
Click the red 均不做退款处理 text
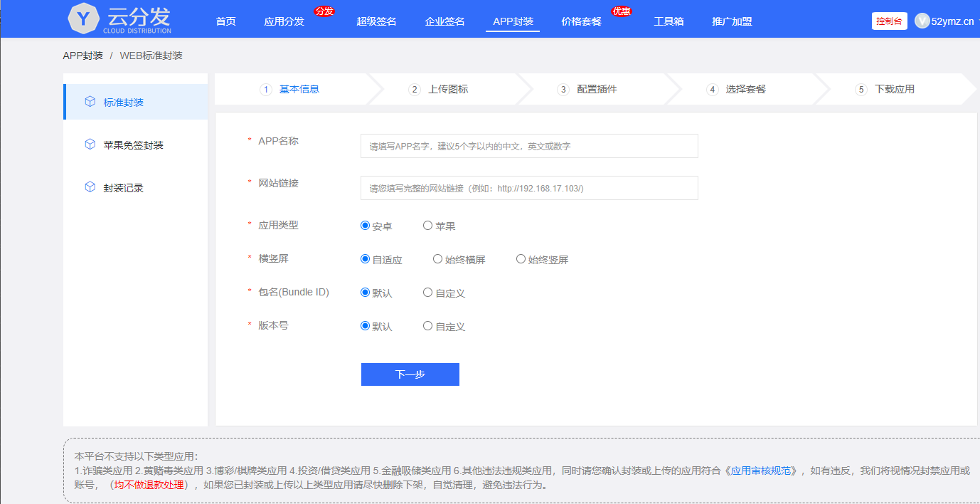(149, 485)
